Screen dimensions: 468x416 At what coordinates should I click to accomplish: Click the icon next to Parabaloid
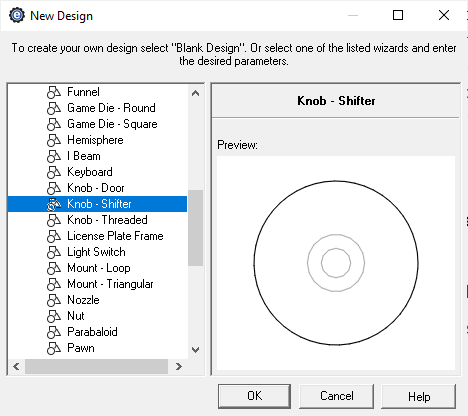[x=54, y=332]
